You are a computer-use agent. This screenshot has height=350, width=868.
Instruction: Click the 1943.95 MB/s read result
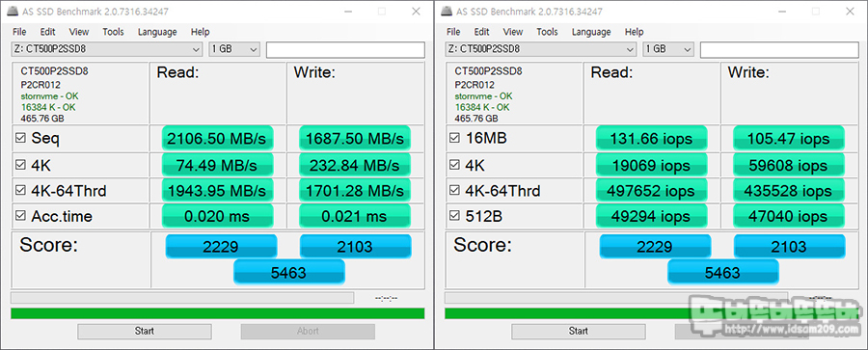click(x=218, y=191)
